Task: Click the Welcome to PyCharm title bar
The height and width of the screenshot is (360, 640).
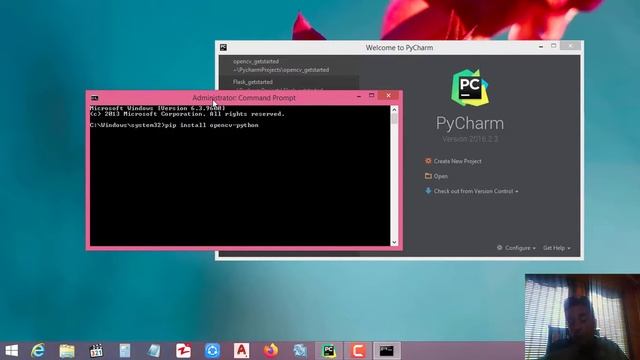Action: 399,48
